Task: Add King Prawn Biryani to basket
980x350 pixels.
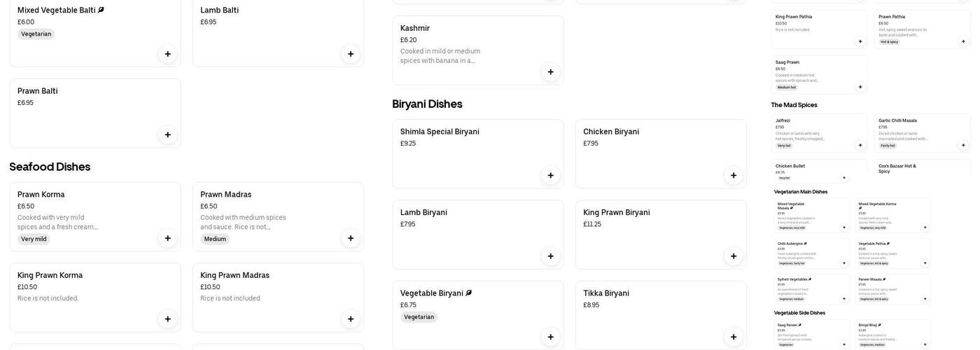Action: click(x=734, y=256)
